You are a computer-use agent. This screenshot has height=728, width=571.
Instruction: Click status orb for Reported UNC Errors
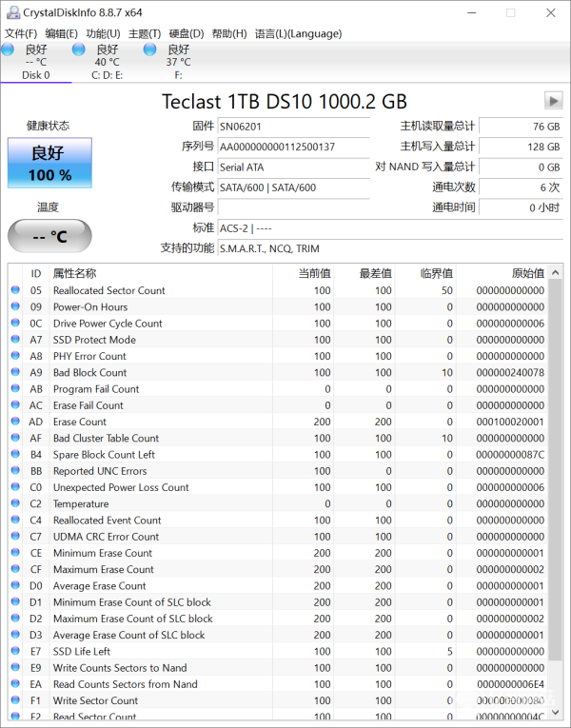[x=15, y=470]
